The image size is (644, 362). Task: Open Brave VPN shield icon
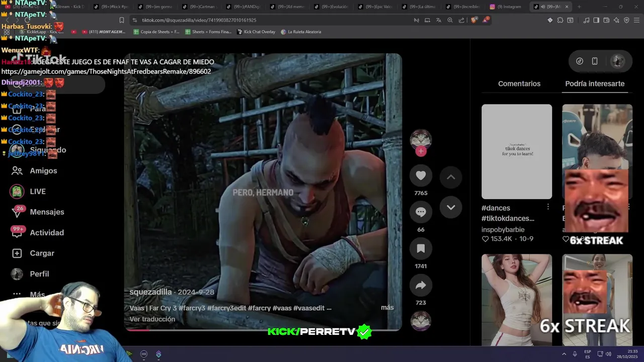626,20
